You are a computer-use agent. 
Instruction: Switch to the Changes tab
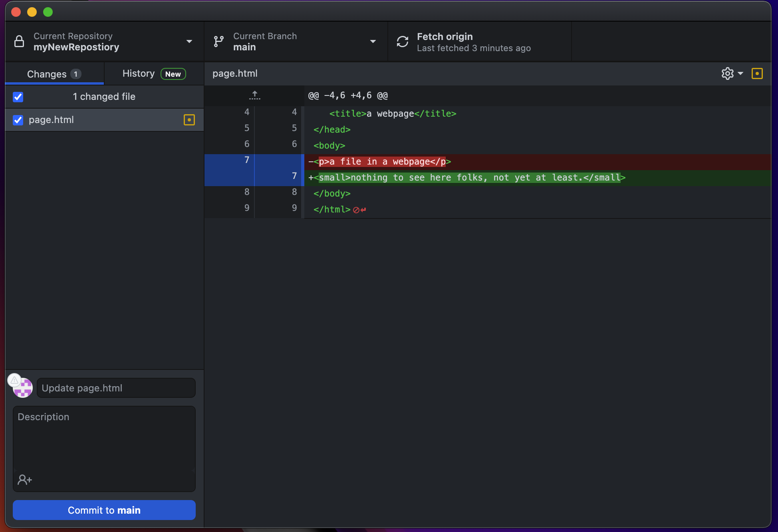[54, 74]
